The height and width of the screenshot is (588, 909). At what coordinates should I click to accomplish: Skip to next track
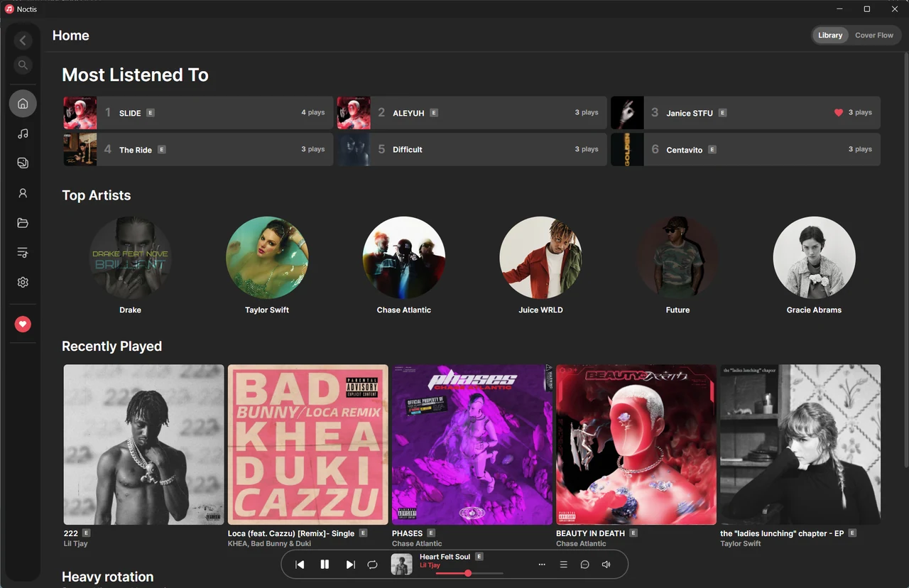350,565
